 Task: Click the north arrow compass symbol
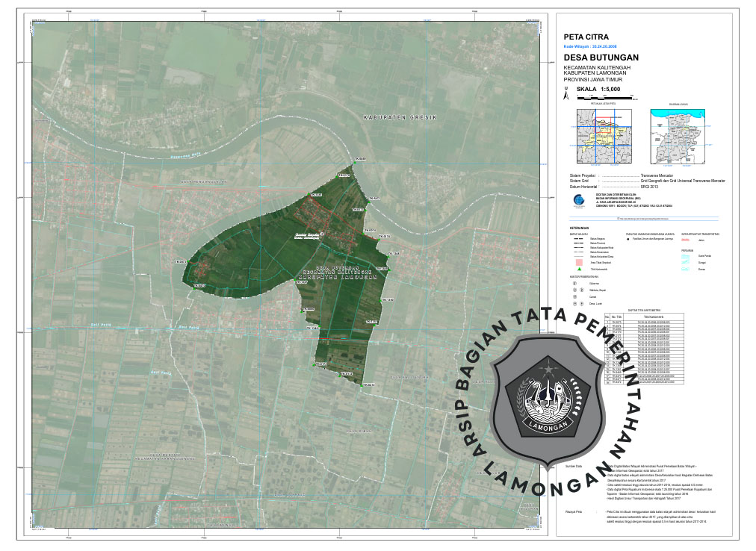coord(566,94)
